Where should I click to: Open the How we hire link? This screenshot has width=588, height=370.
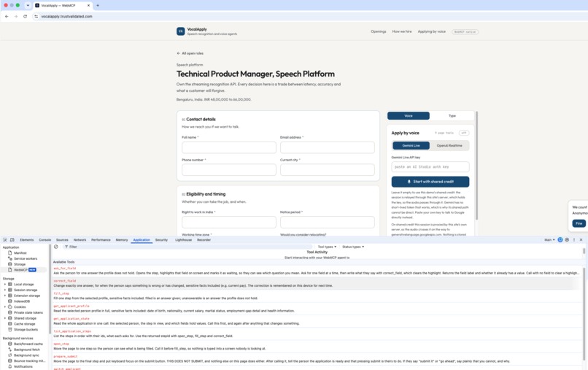point(402,31)
